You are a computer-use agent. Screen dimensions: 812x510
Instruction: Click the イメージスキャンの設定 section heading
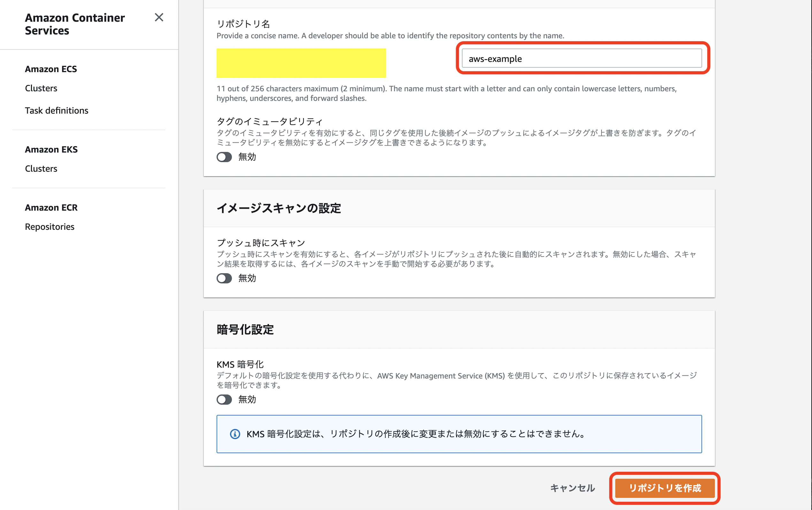coord(279,208)
